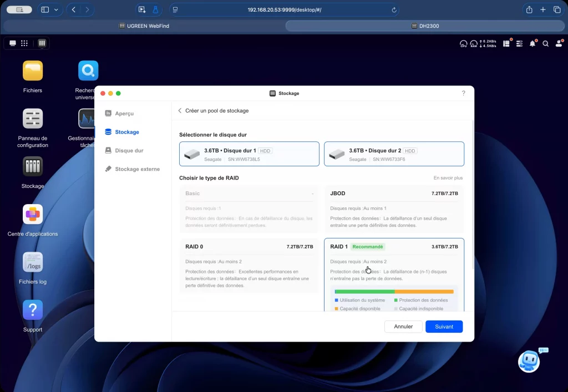Select the Disque dur 1 drive card
This screenshot has width=568, height=392.
(x=249, y=154)
